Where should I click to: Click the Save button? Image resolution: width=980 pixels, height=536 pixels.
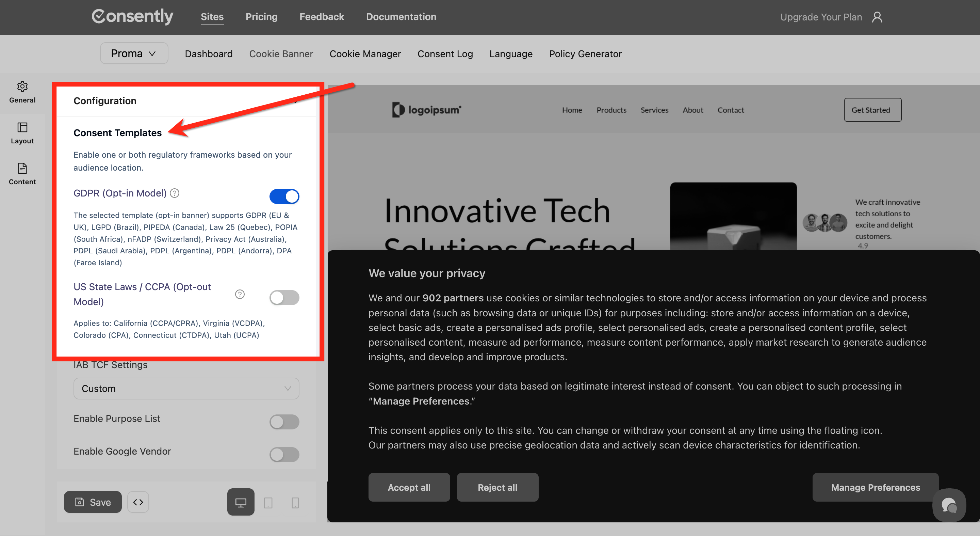pyautogui.click(x=93, y=502)
